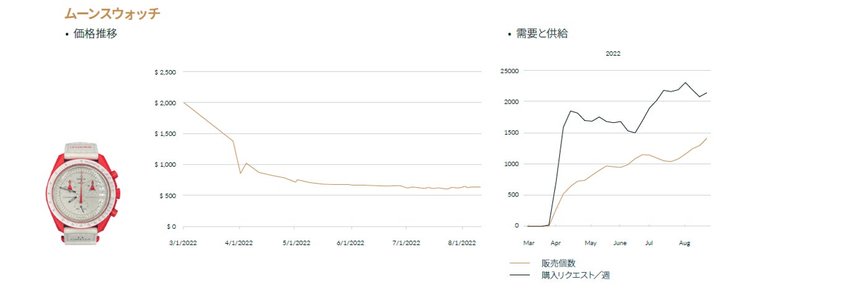Click the 2022 chart title
This screenshot has height=284, width=868.
pos(613,53)
